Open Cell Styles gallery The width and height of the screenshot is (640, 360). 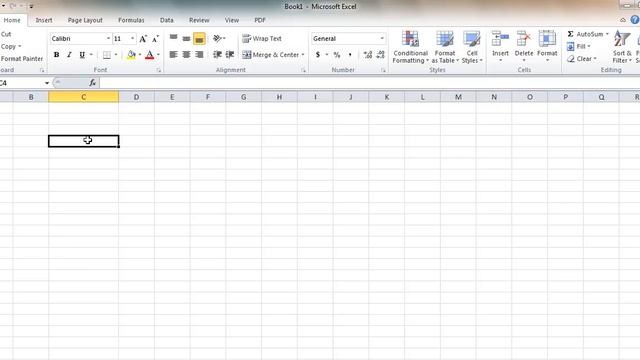472,47
